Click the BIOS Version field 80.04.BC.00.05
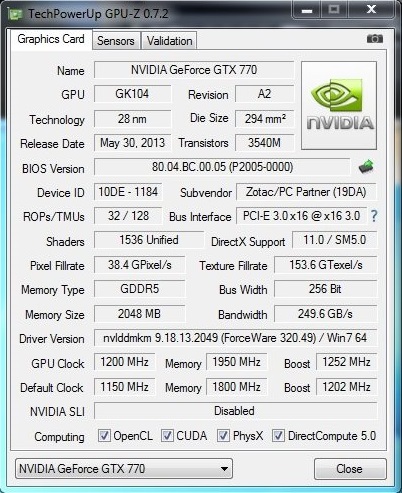This screenshot has height=493, width=402. [222, 167]
